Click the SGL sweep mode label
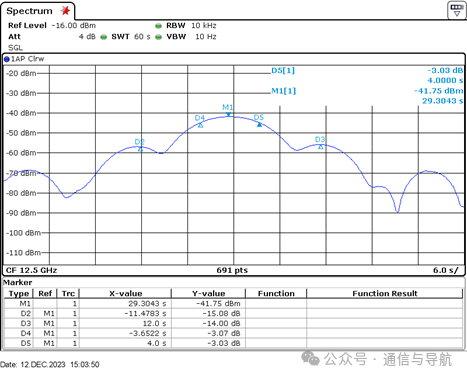Screen dimensions: 467x378 [15, 48]
